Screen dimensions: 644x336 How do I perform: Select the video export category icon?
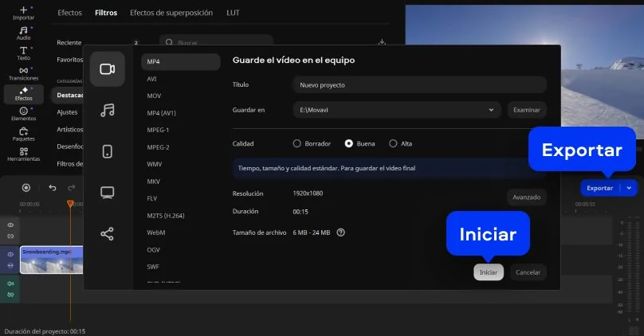click(108, 69)
